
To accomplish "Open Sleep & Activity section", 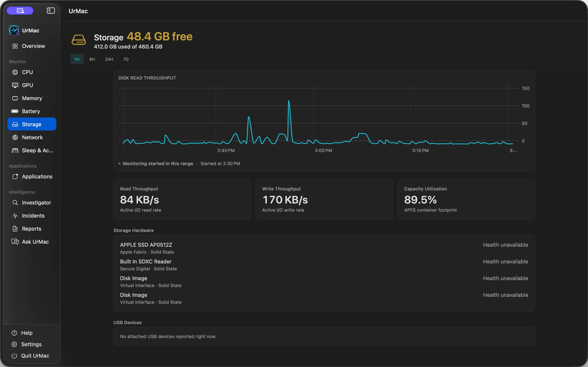I will (x=32, y=150).
